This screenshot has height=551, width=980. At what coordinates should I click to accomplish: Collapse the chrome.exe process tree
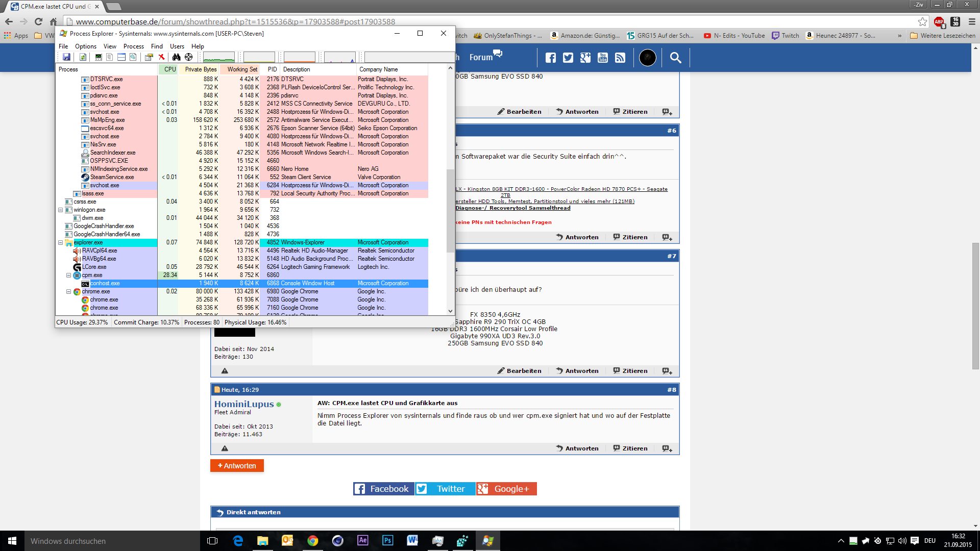(x=68, y=292)
